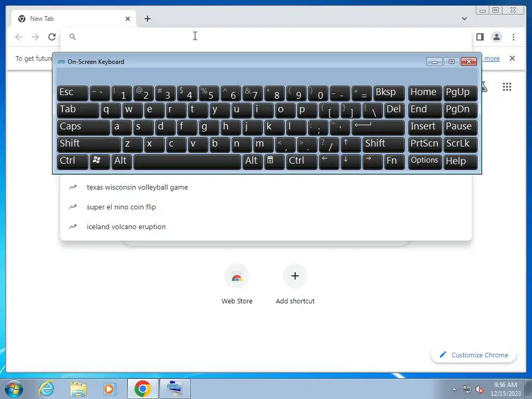The image size is (532, 399).
Task: Click the space bar key
Action: pos(187,162)
